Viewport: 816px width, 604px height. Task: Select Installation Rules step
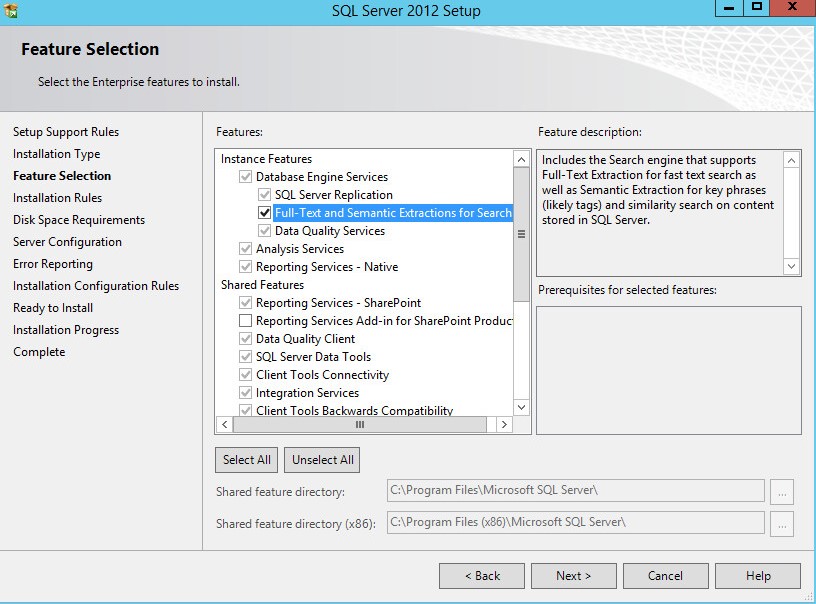click(x=57, y=198)
